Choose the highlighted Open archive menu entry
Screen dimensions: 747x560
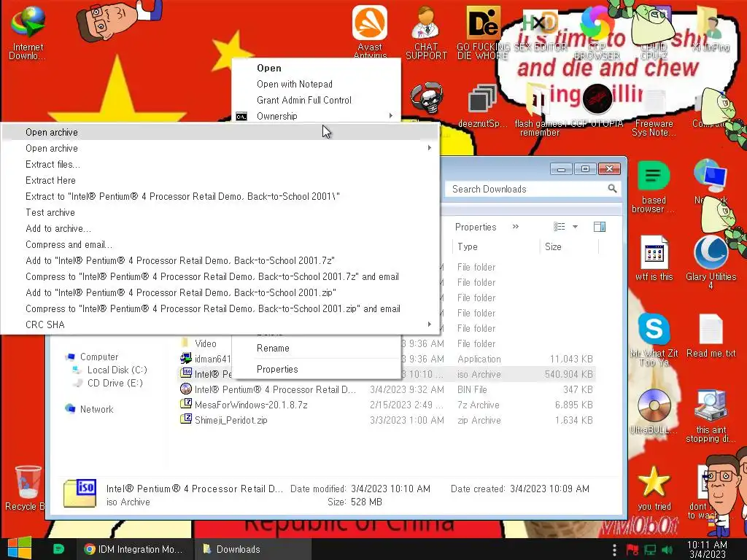point(220,132)
